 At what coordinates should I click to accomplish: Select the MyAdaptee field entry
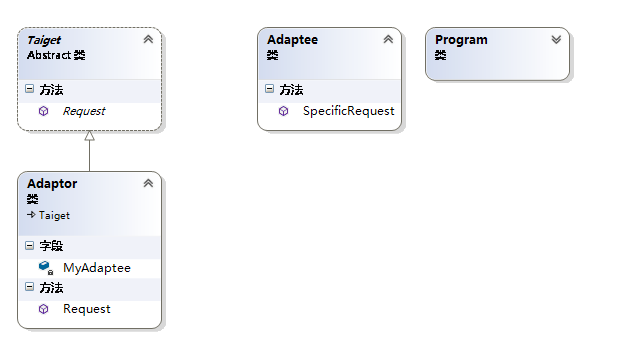[97, 268]
